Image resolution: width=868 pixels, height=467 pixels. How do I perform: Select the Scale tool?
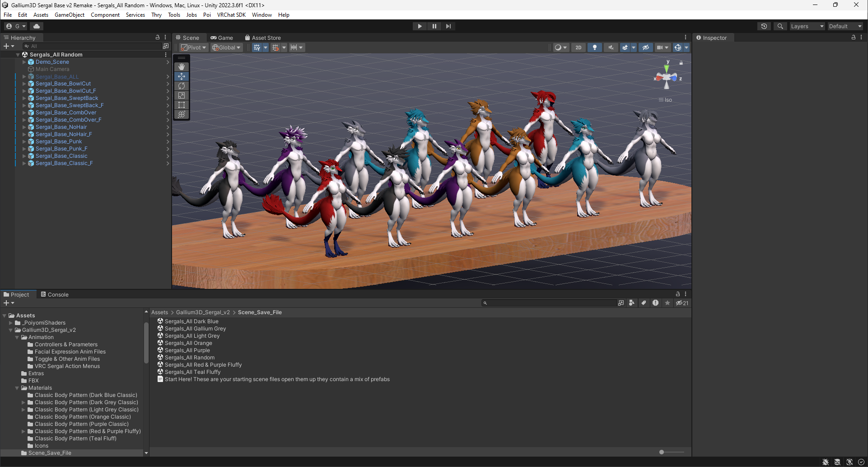click(x=182, y=95)
